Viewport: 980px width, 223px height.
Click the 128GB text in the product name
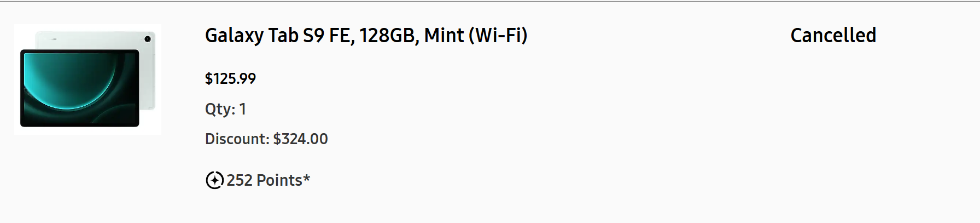pos(388,36)
